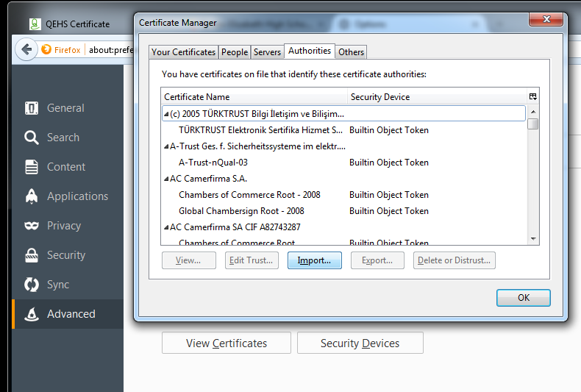Switch to the Your Certificates tab
Viewport: 581px width, 392px height.
[x=183, y=52]
